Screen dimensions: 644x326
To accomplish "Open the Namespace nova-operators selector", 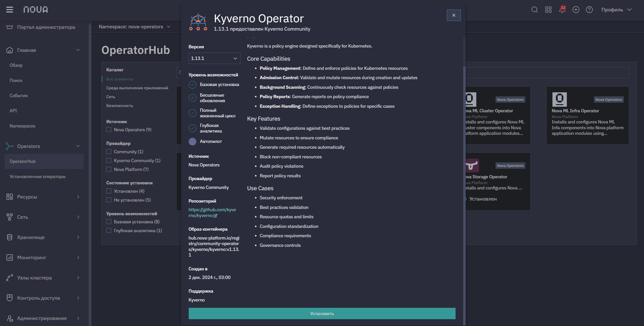I will [x=135, y=27].
